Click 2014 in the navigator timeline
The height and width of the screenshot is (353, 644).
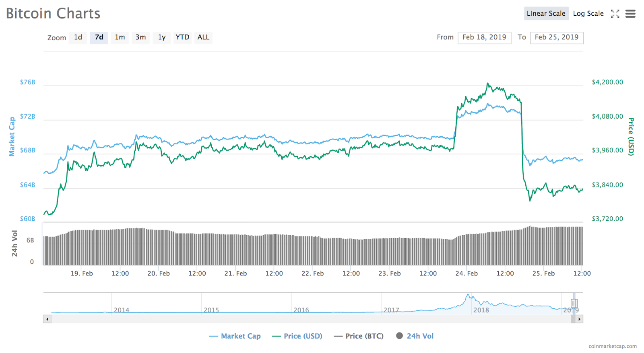[x=122, y=310]
